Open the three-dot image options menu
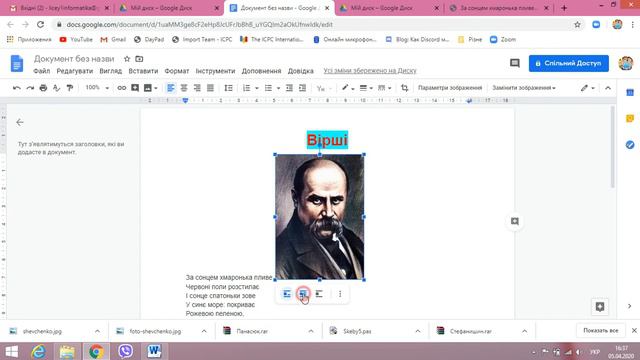This screenshot has height=360, width=640. tap(340, 294)
